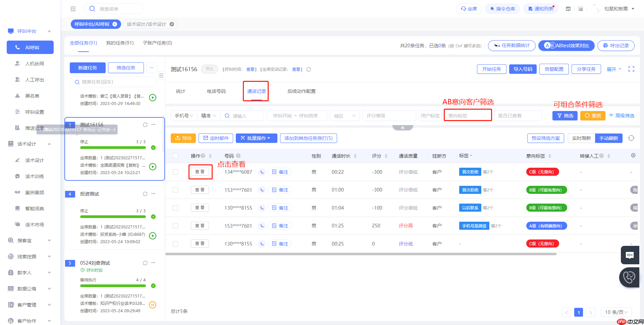Viewport: 644px width, 325px height.
Task: Start the 投资测试 task play icon
Action: pos(153,236)
